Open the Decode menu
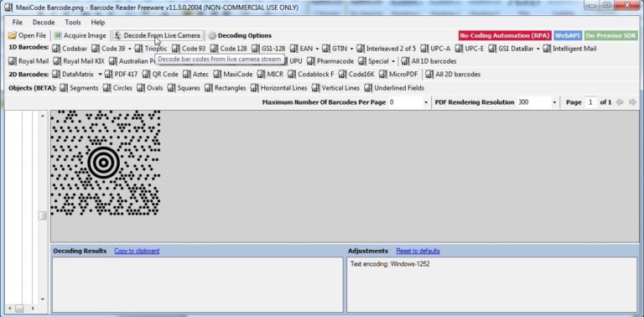This screenshot has height=317, width=644. pyautogui.click(x=44, y=22)
